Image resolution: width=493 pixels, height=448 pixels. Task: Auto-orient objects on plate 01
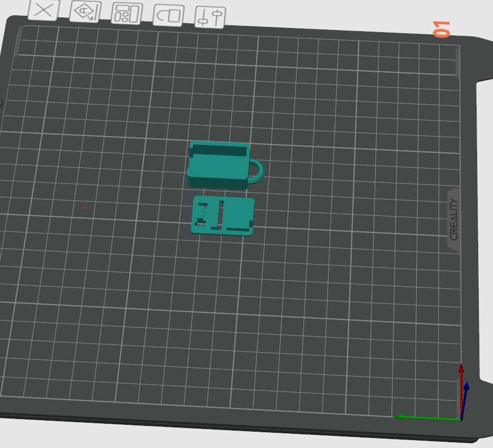tap(85, 12)
